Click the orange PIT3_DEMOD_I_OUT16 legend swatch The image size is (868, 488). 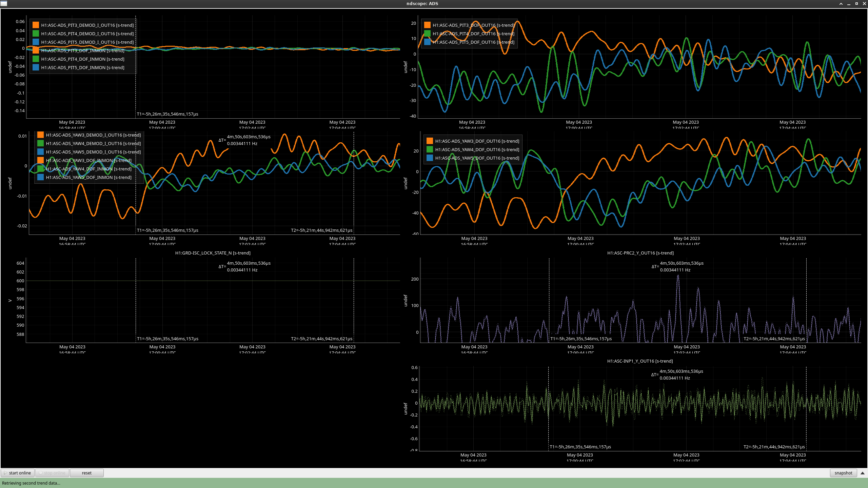coord(36,25)
